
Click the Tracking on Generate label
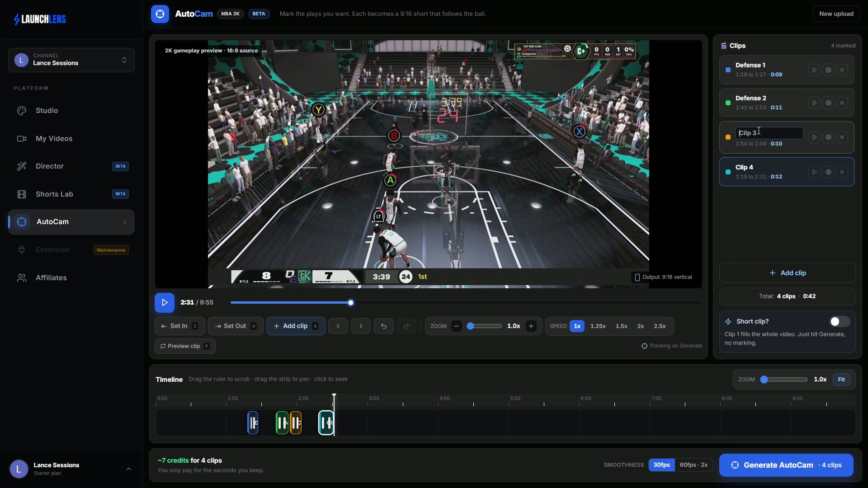pyautogui.click(x=671, y=346)
